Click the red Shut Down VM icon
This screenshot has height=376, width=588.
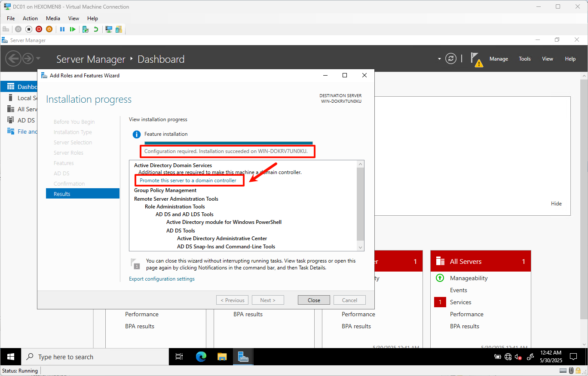point(39,29)
